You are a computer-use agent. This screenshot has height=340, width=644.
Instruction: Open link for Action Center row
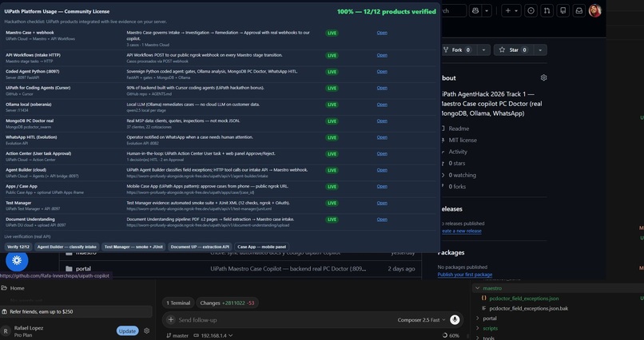click(382, 153)
